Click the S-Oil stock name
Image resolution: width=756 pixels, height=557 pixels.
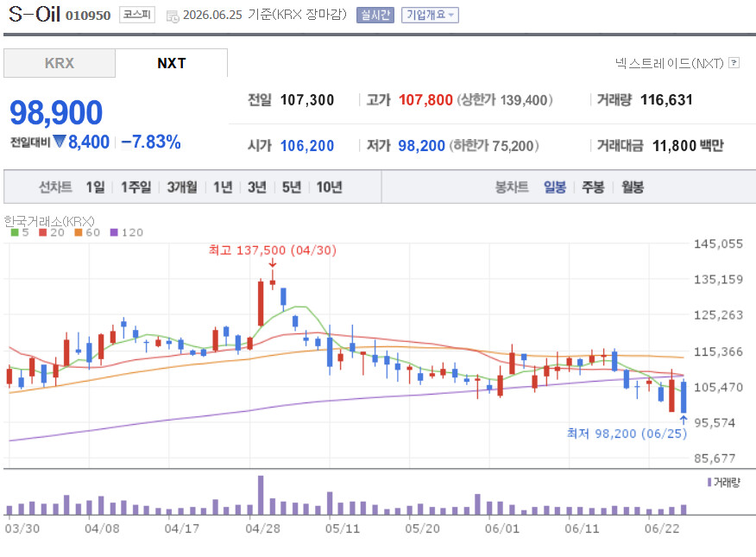(x=35, y=14)
